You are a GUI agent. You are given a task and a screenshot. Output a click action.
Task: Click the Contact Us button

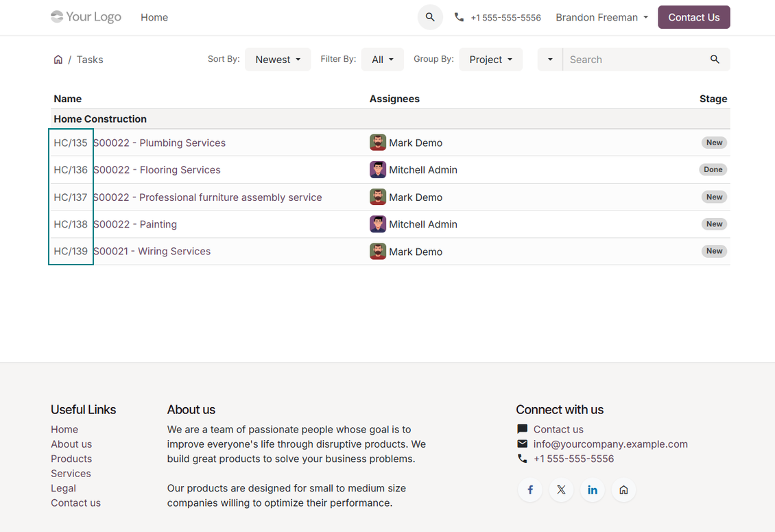(x=693, y=17)
